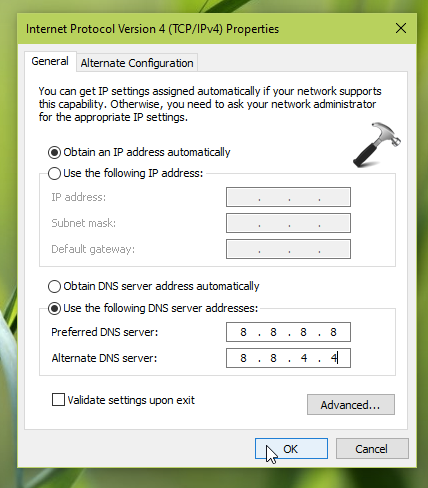Close the IPv4 Properties dialog
The width and height of the screenshot is (428, 488).
(x=401, y=28)
